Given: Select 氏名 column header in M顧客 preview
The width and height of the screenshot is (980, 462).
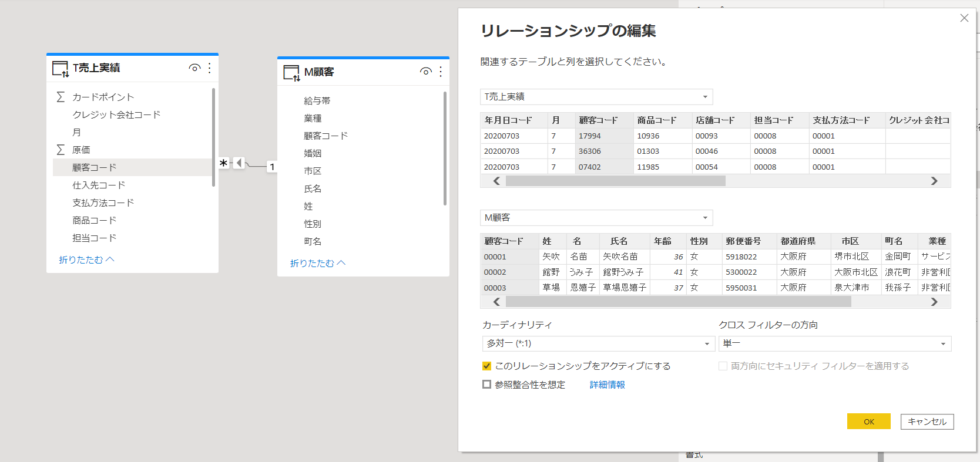Looking at the screenshot, I should tap(625, 241).
